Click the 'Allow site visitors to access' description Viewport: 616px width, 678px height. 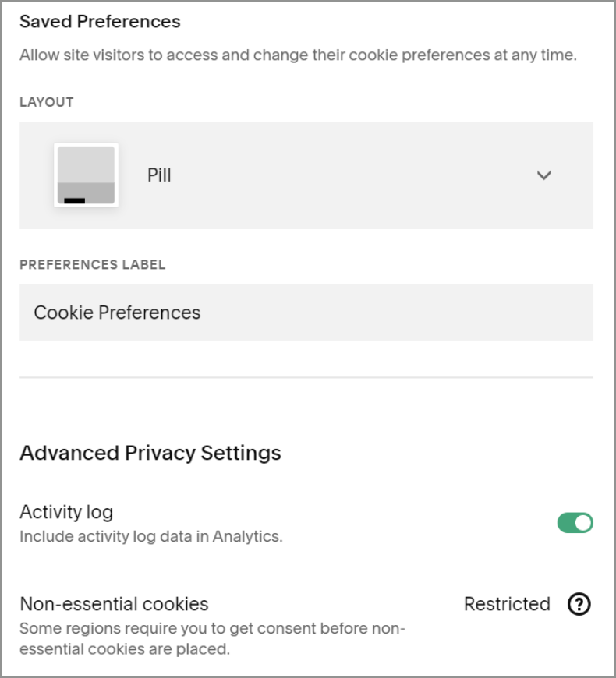point(296,56)
